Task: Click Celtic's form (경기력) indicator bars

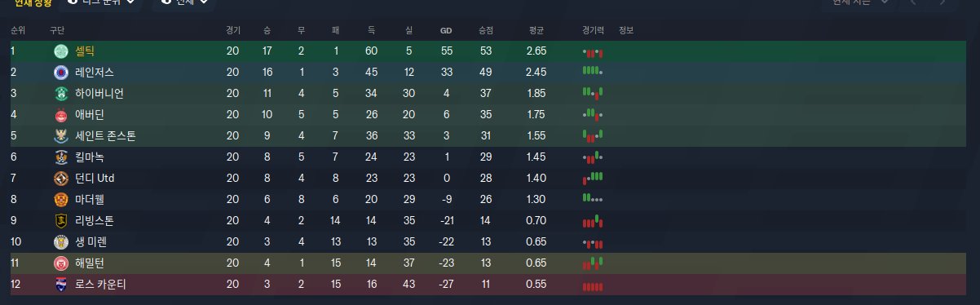Action: coord(593,51)
